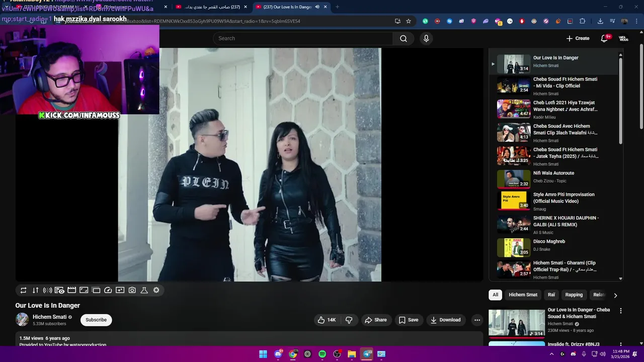644x362 pixels.
Task: Open the experiments flask icon
Action: [144, 290]
